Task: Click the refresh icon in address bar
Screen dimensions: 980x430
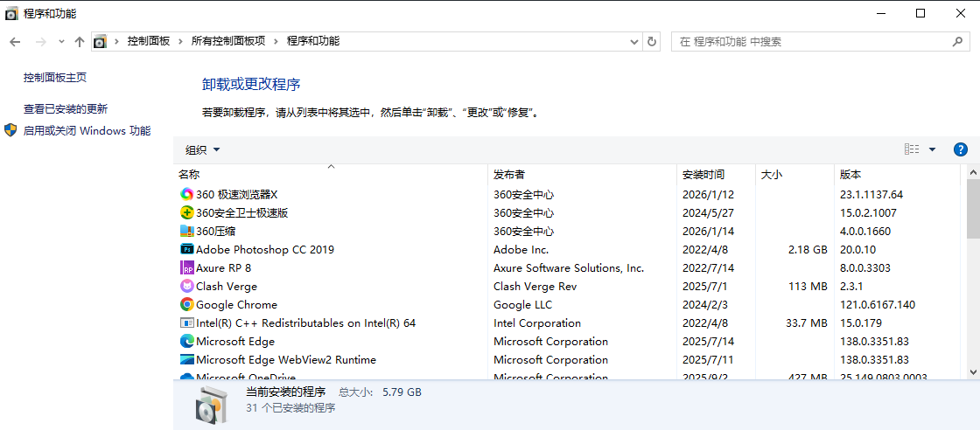Action: [652, 42]
